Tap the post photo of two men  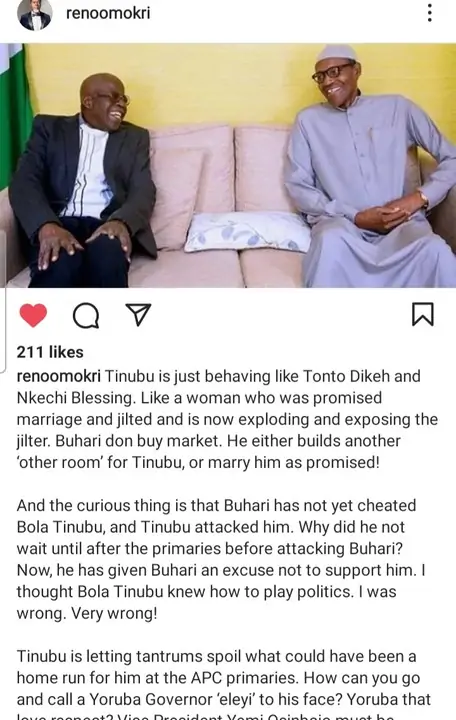click(x=228, y=165)
